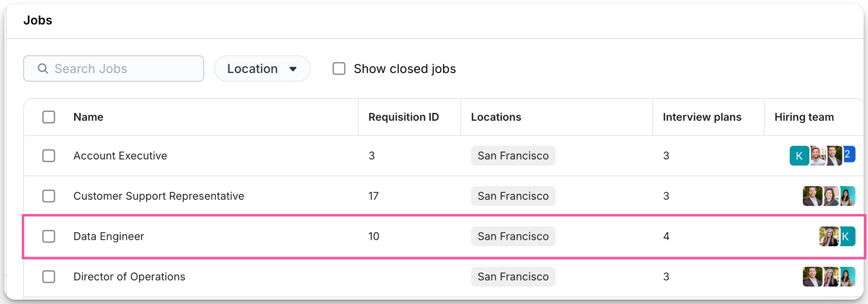Open the Customer Support Representative job

point(158,196)
